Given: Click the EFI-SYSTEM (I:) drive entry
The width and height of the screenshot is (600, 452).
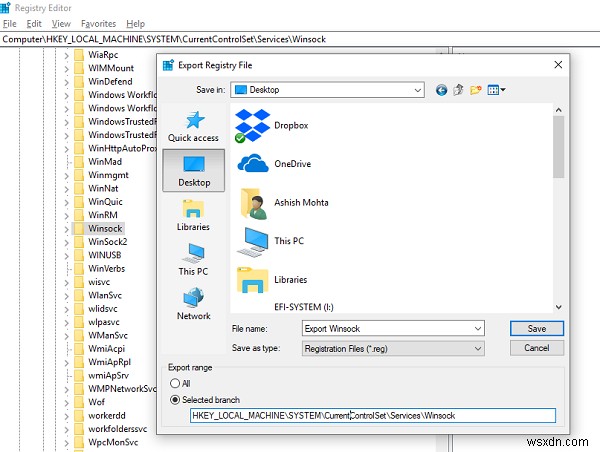Looking at the screenshot, I should point(304,307).
